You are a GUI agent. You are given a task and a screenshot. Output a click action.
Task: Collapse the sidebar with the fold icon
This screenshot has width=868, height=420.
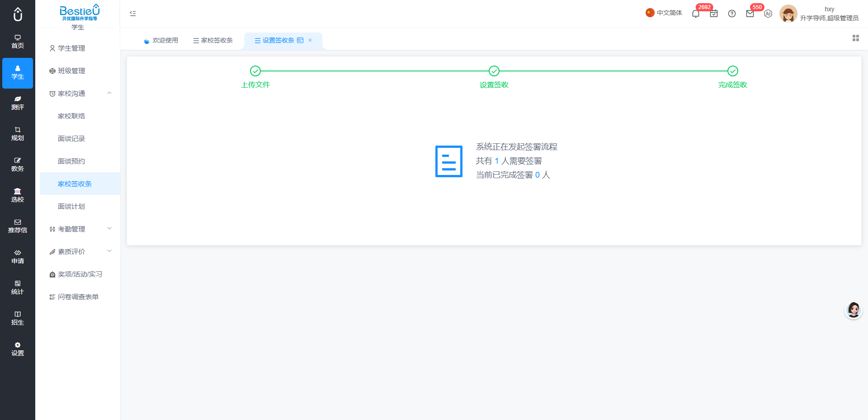(x=133, y=14)
